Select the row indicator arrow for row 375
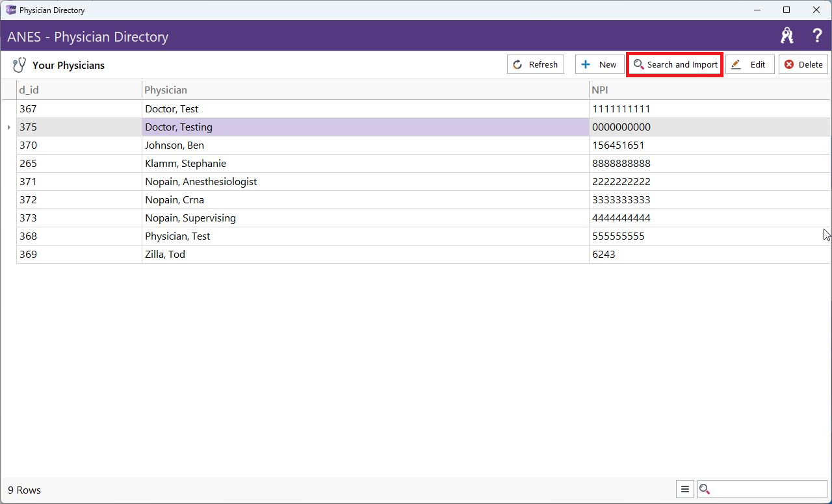The image size is (832, 504). pyautogui.click(x=8, y=127)
